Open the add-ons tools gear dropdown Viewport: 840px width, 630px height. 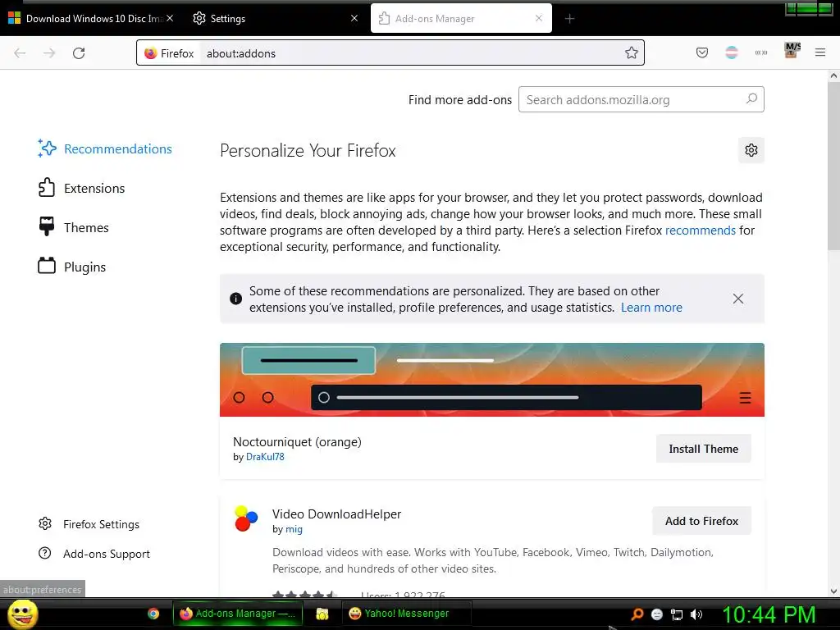click(x=751, y=150)
